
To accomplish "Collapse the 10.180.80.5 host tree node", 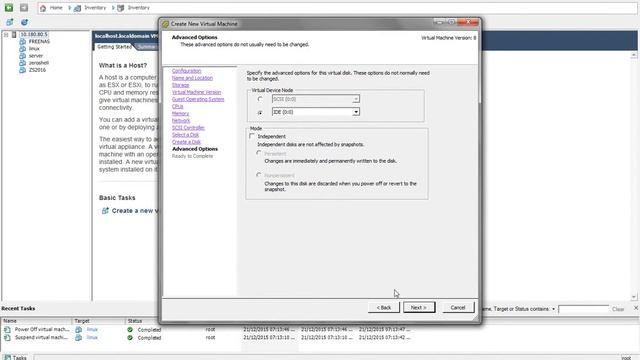I will click(6, 35).
